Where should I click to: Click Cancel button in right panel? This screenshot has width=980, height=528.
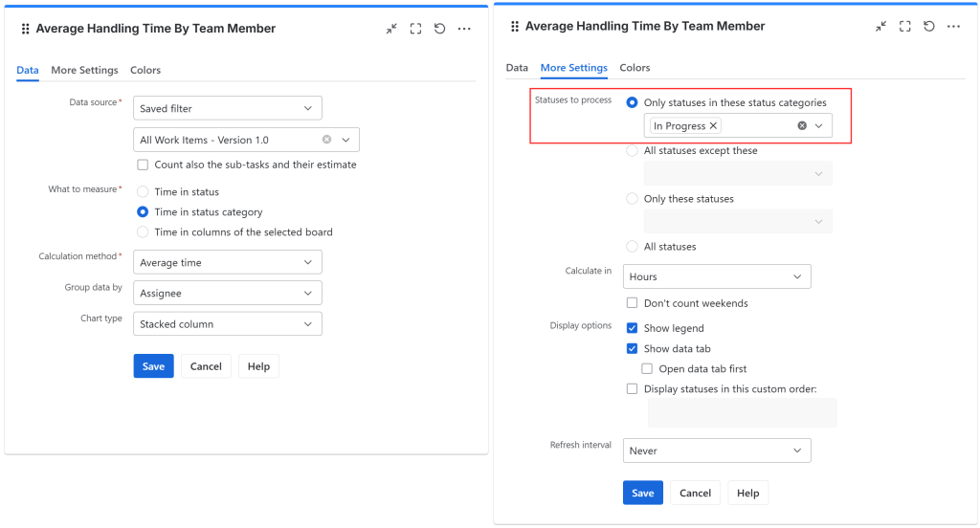[695, 493]
